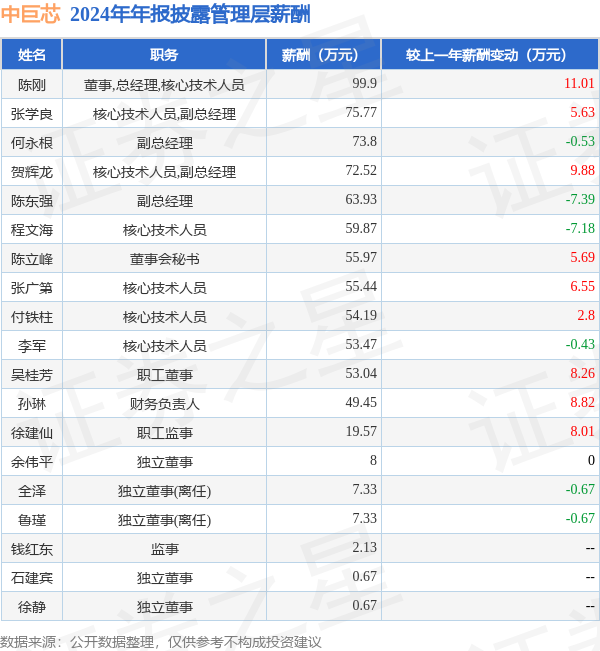
Task: Select the name 吴桂芳
Action: (32, 375)
